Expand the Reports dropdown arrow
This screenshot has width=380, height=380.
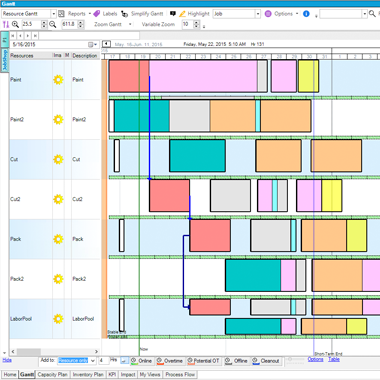90,14
